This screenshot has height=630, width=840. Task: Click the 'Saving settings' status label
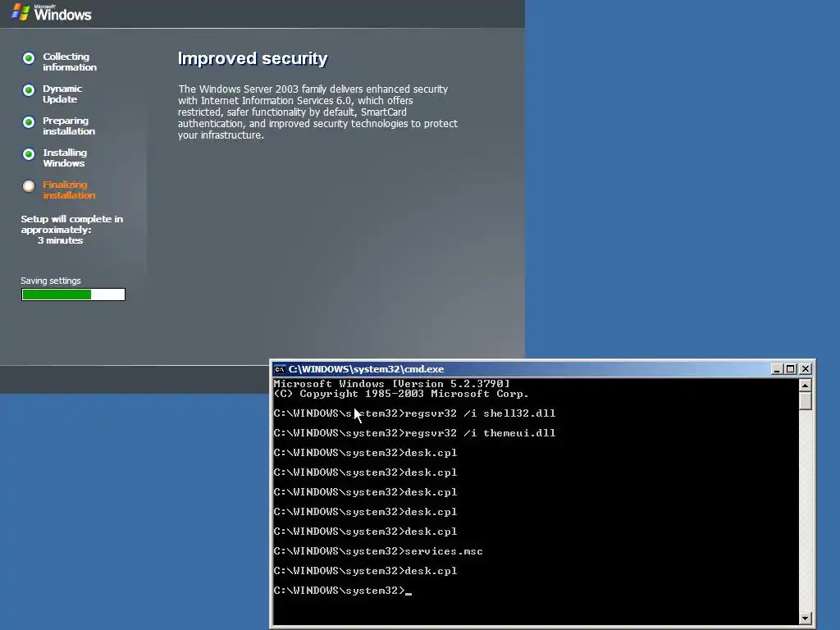click(51, 281)
